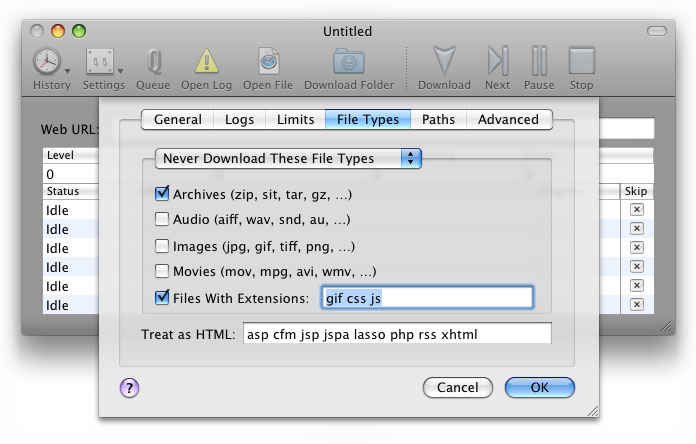The height and width of the screenshot is (444, 696).
Task: Open help with the question mark button
Action: (129, 388)
